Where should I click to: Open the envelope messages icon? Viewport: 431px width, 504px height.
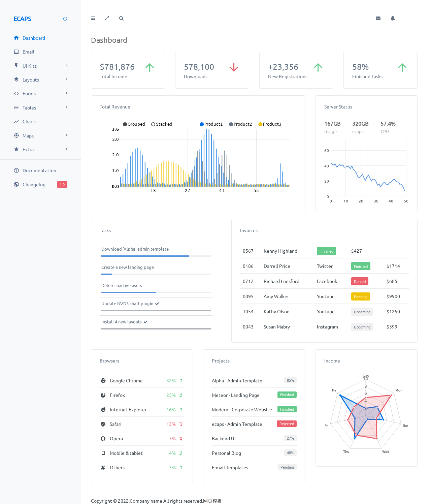coord(378,19)
